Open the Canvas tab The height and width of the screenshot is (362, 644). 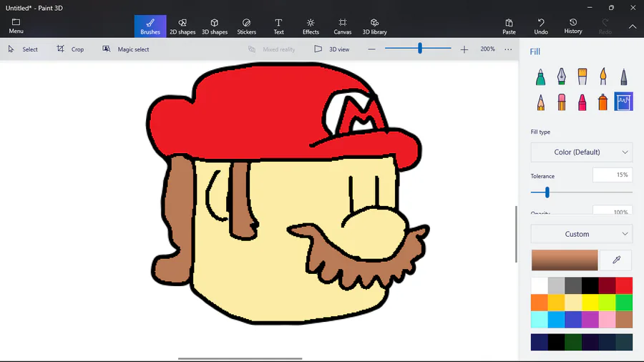pyautogui.click(x=343, y=26)
